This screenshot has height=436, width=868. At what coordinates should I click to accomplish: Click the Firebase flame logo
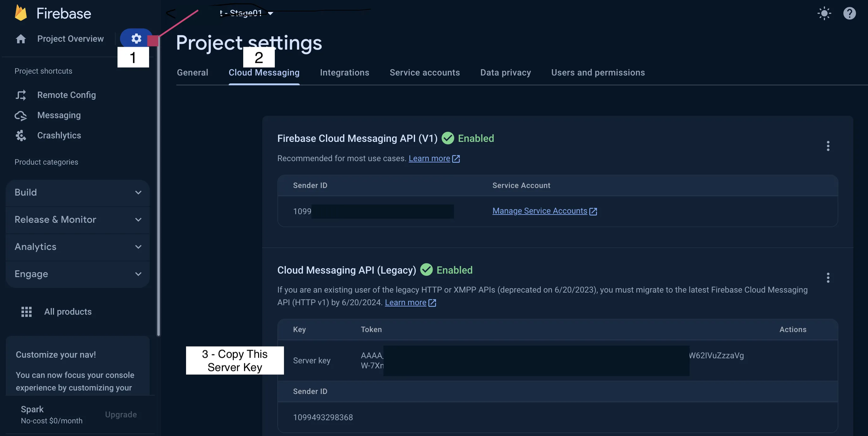coord(21,14)
